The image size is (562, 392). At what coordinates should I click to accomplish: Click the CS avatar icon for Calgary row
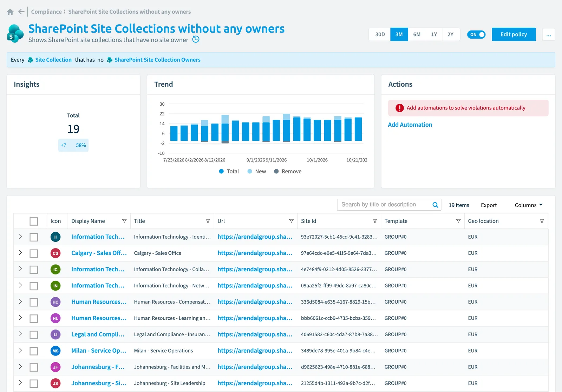coord(55,253)
